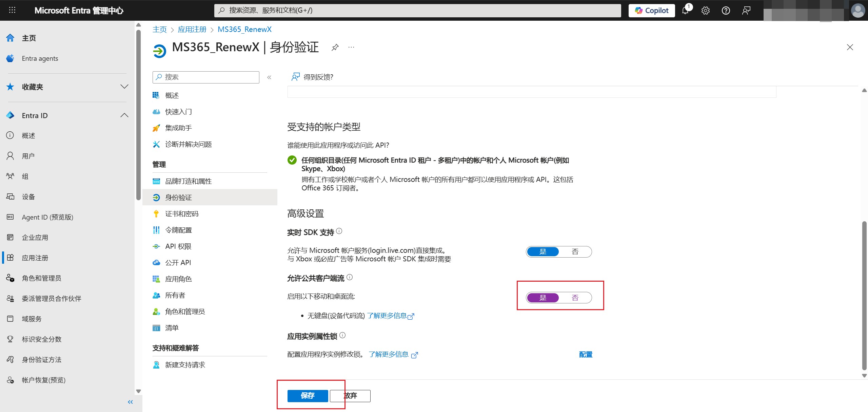
Task: Click the MS365_RenewX breadcrumb
Action: pyautogui.click(x=244, y=30)
